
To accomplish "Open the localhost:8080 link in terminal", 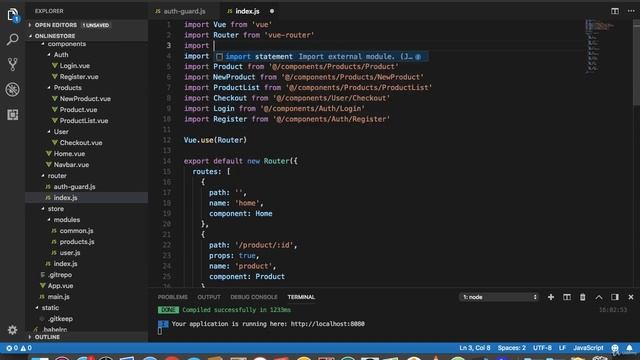I will [328, 324].
